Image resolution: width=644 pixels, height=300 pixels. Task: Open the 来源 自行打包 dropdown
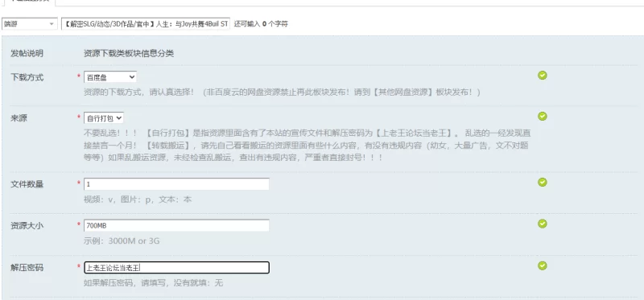tap(104, 118)
